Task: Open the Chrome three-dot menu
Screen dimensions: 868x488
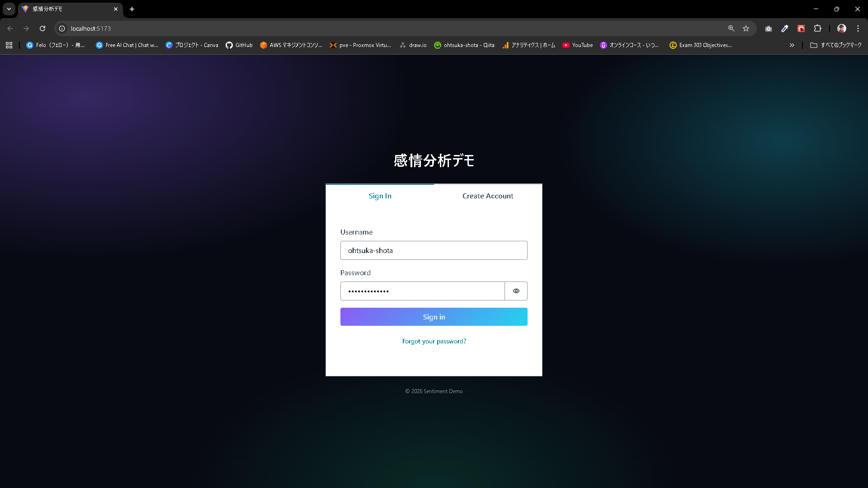Action: tap(858, 28)
